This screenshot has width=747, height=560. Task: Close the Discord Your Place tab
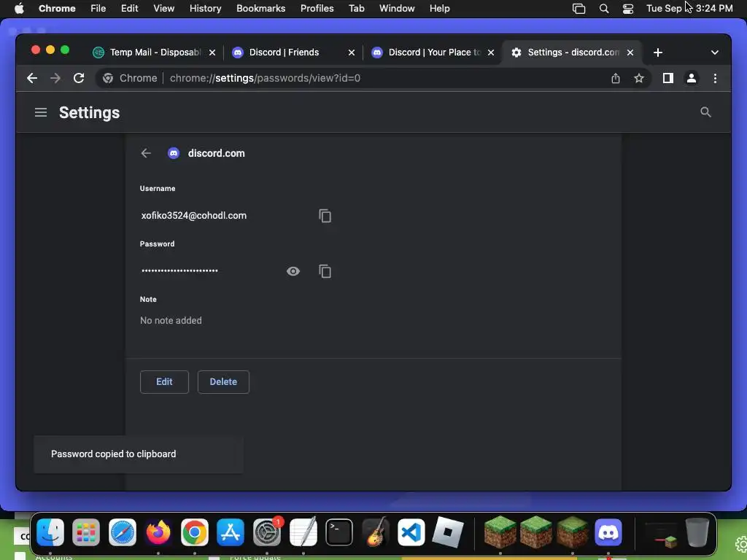491,52
